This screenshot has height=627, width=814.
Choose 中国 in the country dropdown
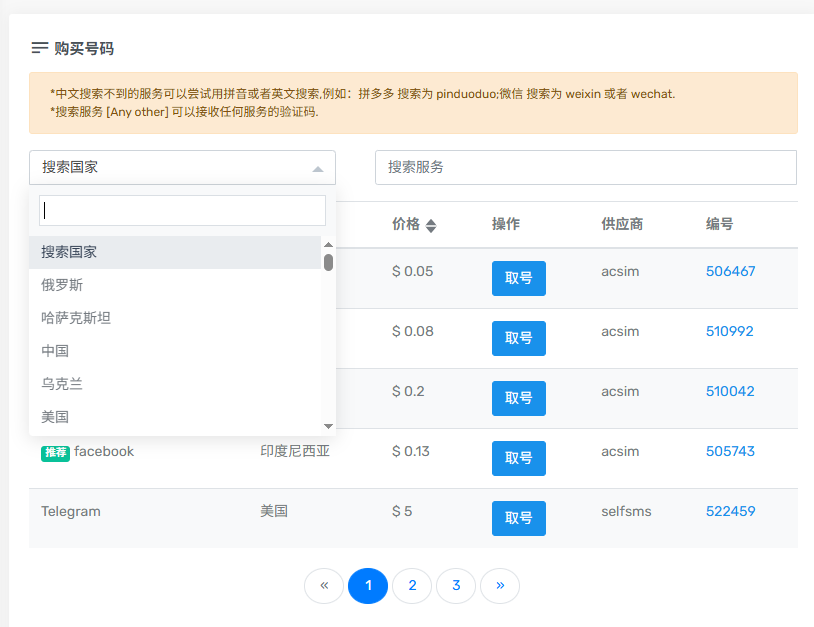pyautogui.click(x=55, y=351)
